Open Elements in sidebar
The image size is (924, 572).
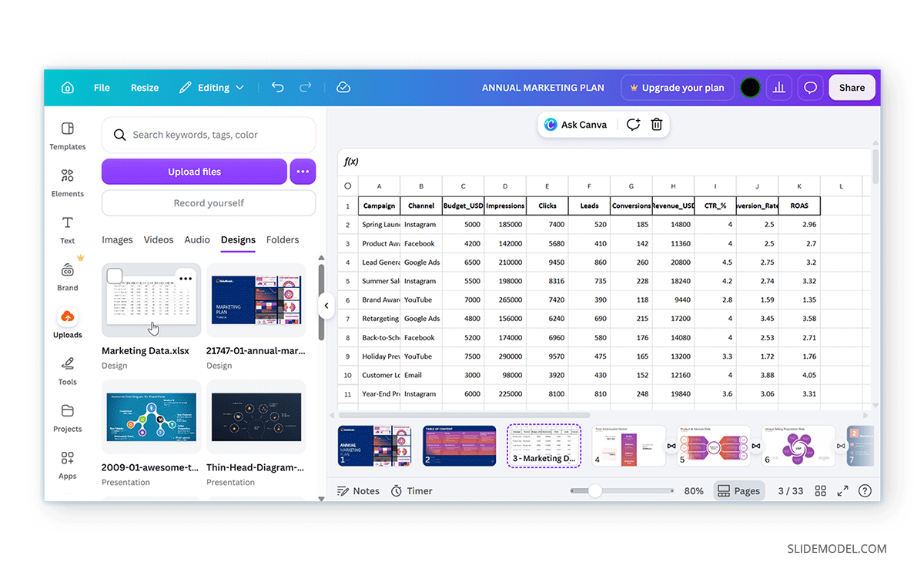(68, 183)
